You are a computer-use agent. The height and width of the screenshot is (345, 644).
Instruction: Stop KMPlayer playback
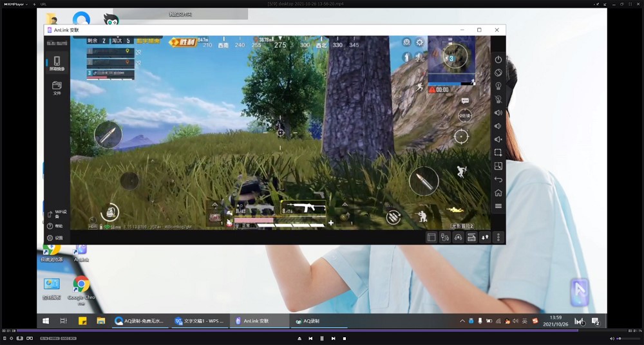click(x=345, y=339)
